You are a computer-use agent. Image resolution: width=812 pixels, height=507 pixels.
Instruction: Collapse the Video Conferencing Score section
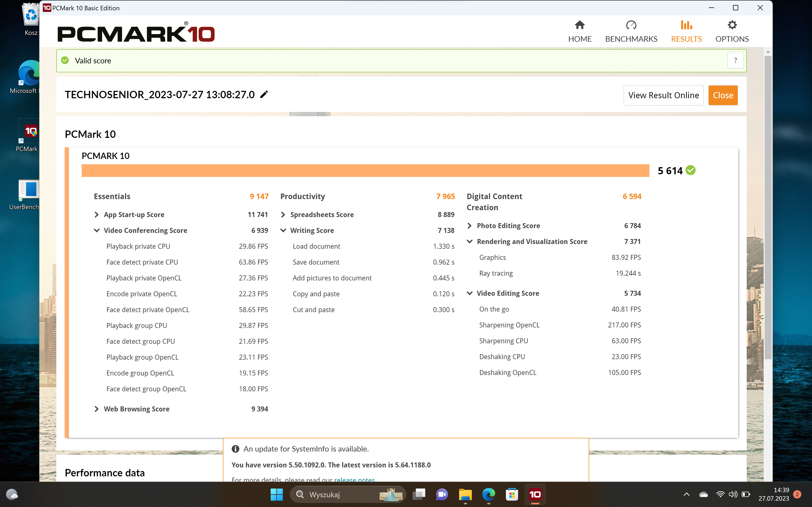coord(97,230)
